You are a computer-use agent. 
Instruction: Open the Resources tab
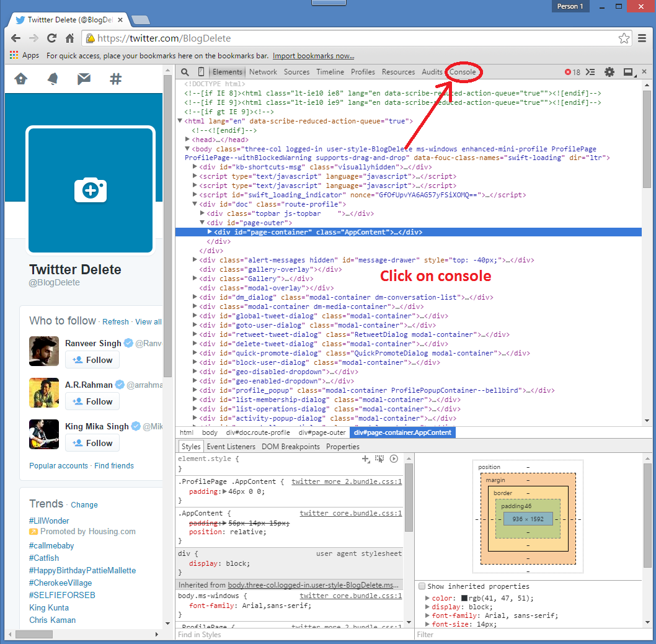398,72
